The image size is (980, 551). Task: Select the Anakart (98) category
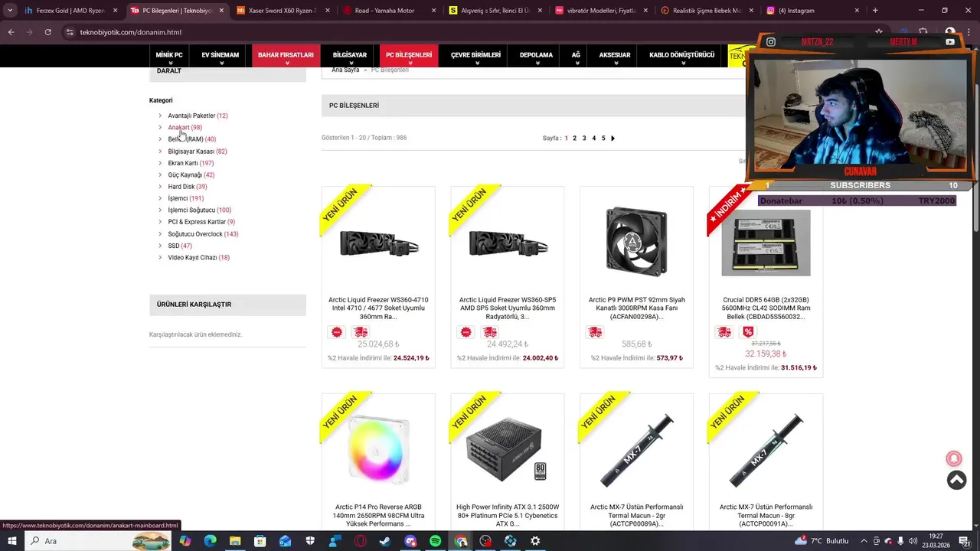(185, 128)
